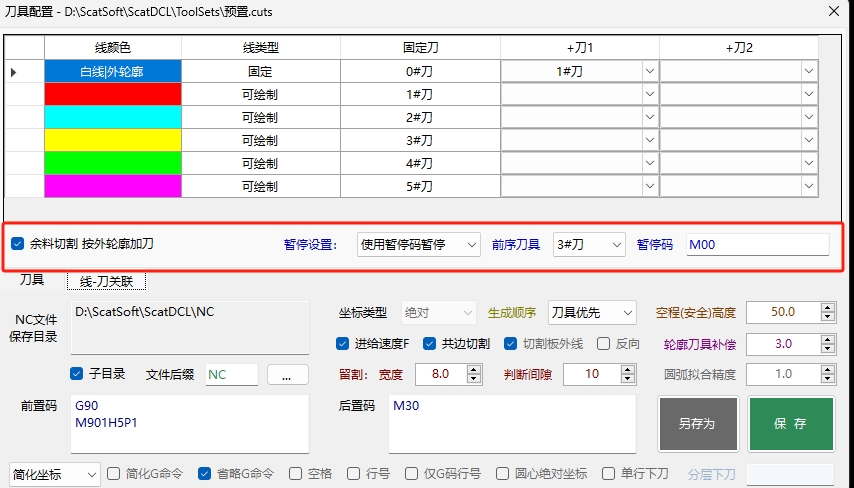854x488 pixels.
Task: Close the 刀具配置 dialog
Action: (x=833, y=11)
